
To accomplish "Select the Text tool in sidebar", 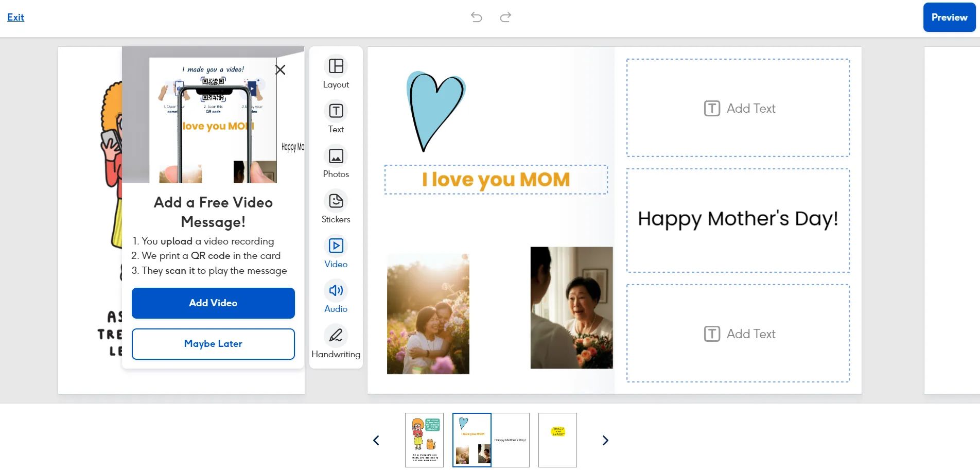I will point(336,117).
